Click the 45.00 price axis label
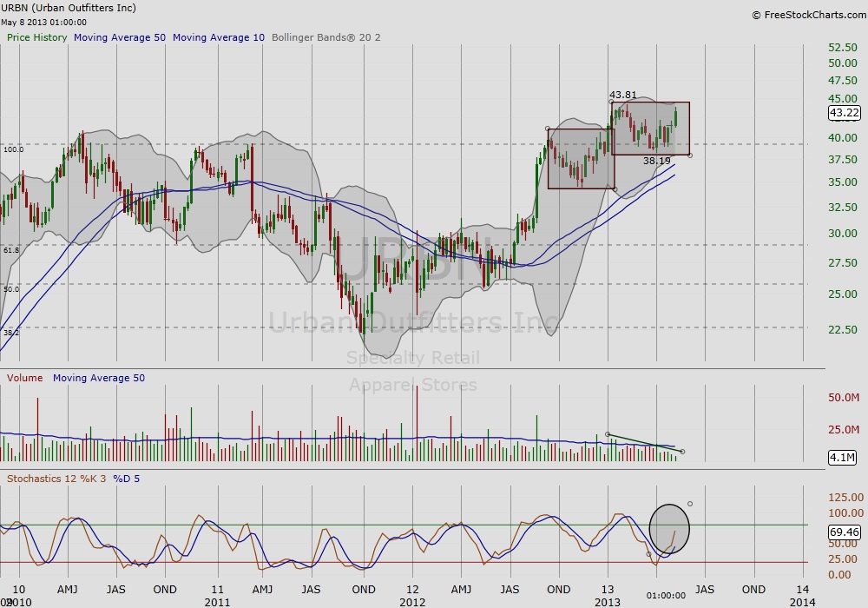Image resolution: width=868 pixels, height=608 pixels. pyautogui.click(x=843, y=98)
